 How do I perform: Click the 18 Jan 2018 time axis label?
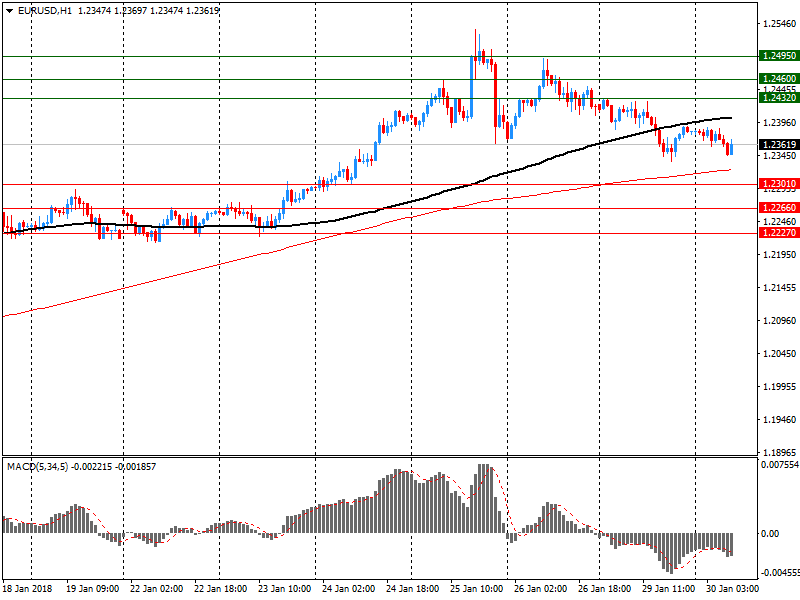click(28, 588)
